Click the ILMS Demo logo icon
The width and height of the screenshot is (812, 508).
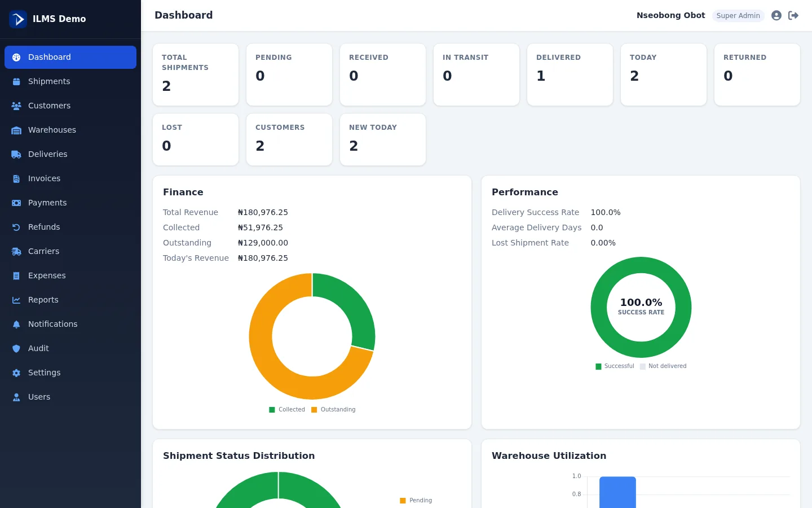[x=18, y=19]
